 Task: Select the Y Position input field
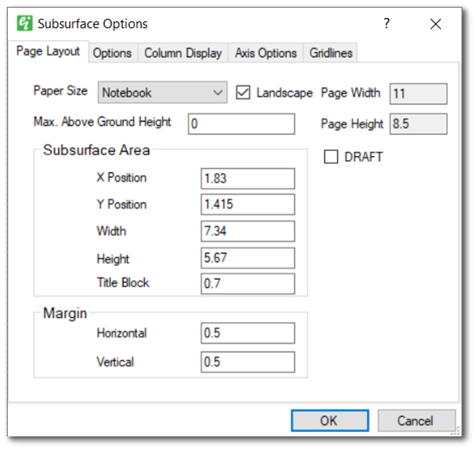(247, 205)
